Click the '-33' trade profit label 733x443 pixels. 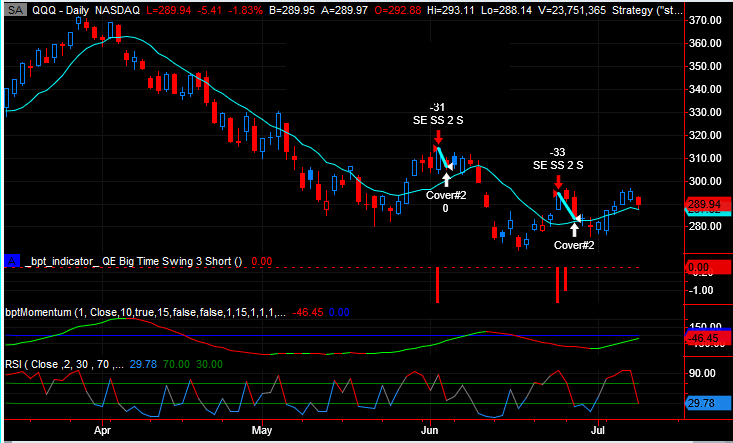(x=557, y=152)
